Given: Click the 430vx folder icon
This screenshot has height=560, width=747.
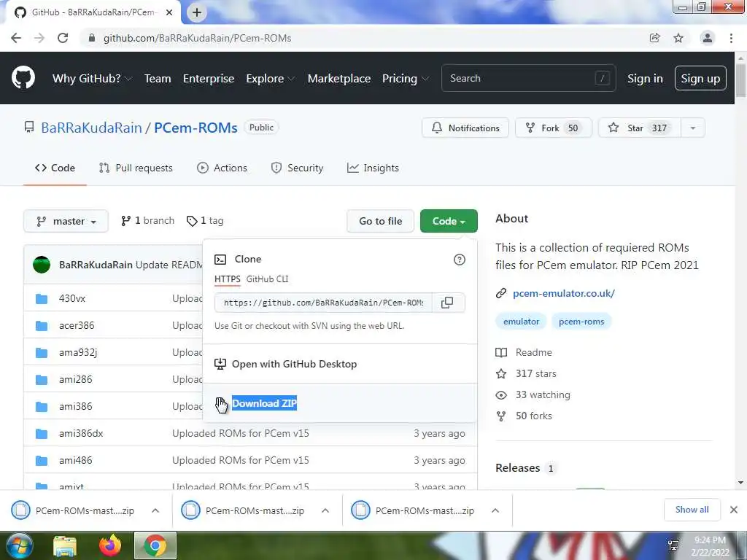Looking at the screenshot, I should click(42, 298).
